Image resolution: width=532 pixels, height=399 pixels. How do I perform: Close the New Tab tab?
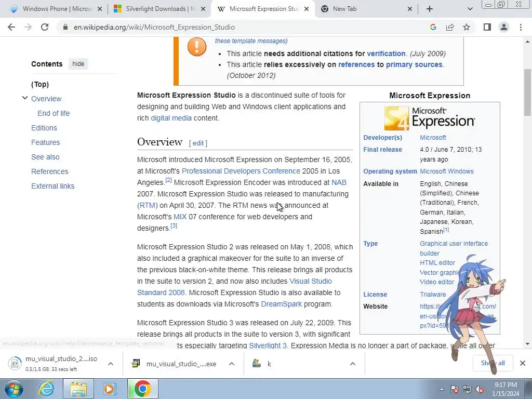410,9
